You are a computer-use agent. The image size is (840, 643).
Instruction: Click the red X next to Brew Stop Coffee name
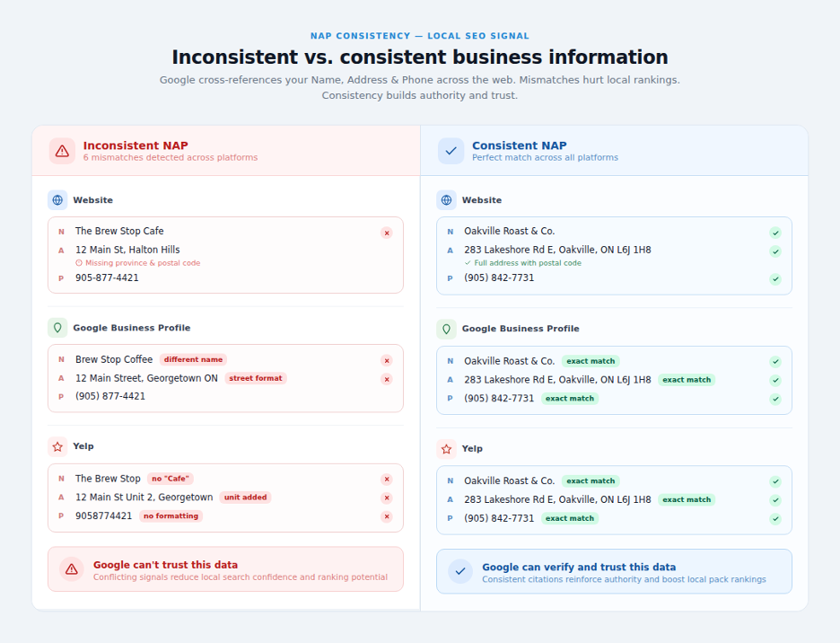(x=387, y=360)
